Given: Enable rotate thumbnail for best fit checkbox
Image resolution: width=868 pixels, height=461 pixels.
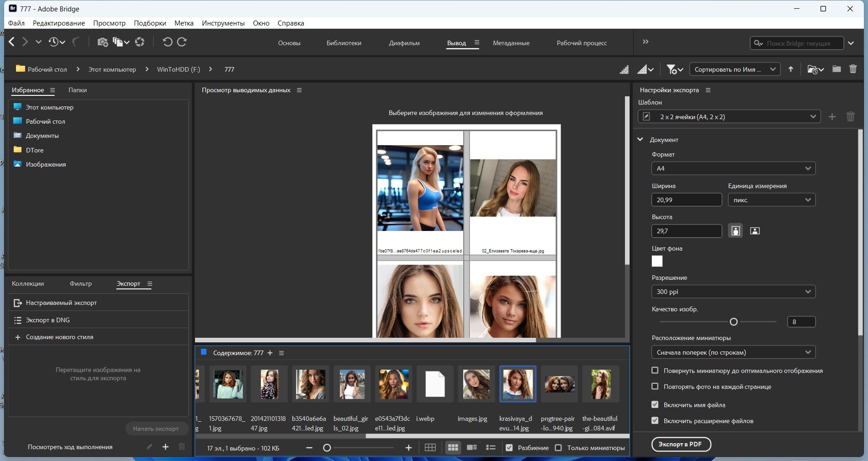Looking at the screenshot, I should pos(655,371).
